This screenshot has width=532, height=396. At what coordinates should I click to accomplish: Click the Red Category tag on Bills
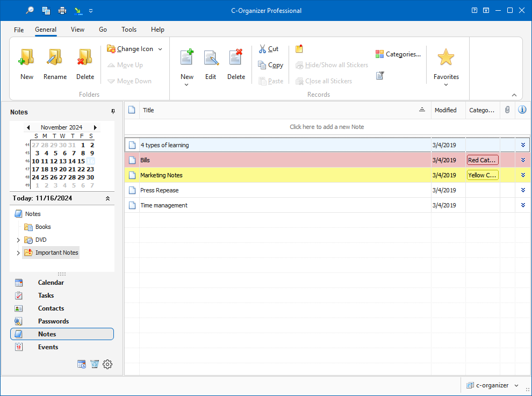tap(483, 160)
